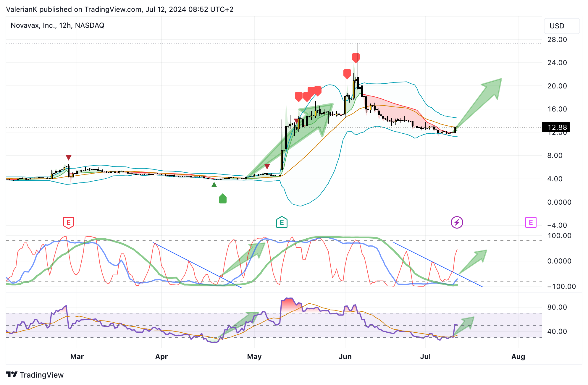Screen dimensions: 588x385
Task: Click the red sell marker near 22 in June
Action: click(x=347, y=74)
